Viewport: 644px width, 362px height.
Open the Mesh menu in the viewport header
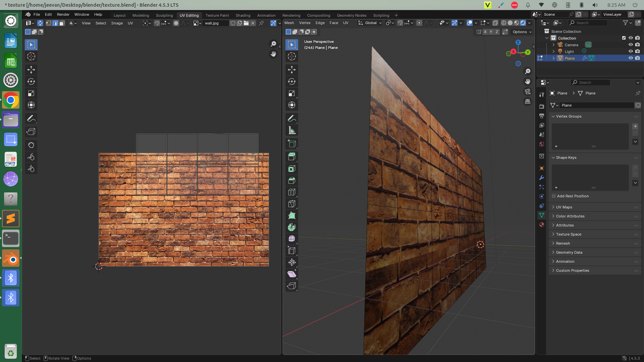[x=289, y=23]
